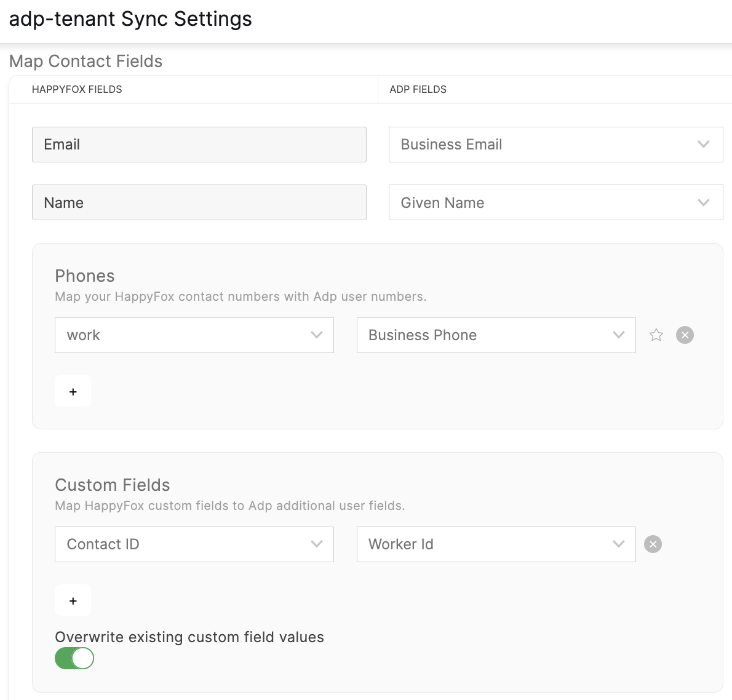Viewport: 732px width, 700px height.
Task: Click 'Map your HappyFox contact numbers' description
Action: pyautogui.click(x=241, y=296)
